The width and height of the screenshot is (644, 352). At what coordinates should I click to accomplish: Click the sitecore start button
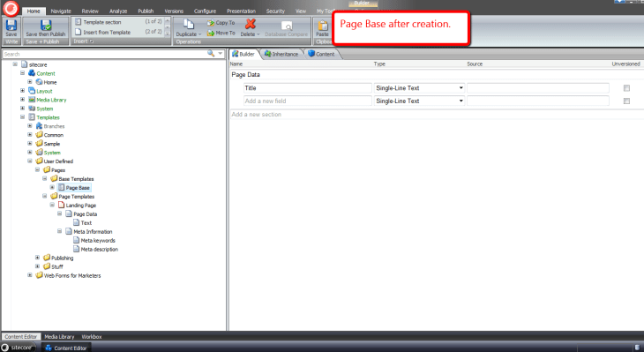pyautogui.click(x=18, y=348)
